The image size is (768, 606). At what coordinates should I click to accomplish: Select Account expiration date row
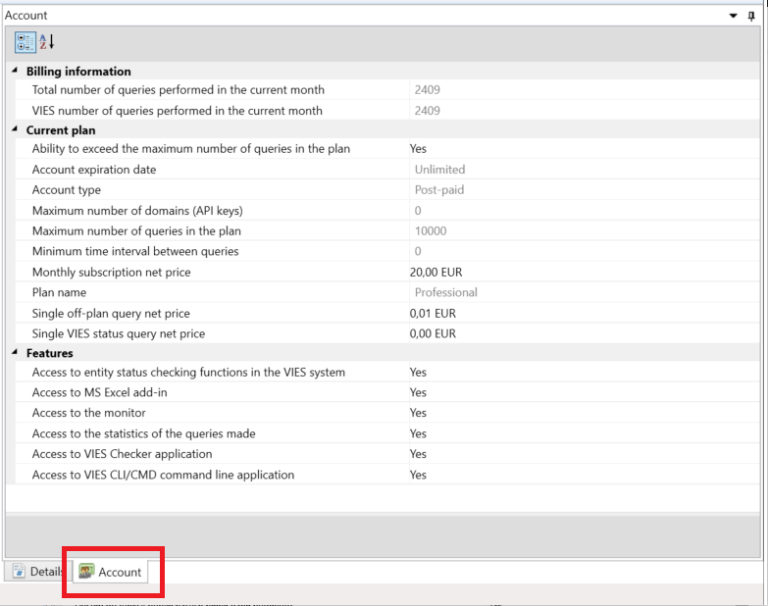94,170
